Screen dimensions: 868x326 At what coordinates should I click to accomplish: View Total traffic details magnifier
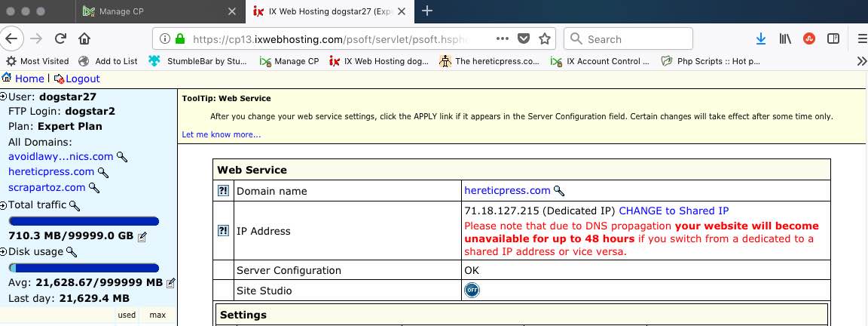tap(74, 206)
